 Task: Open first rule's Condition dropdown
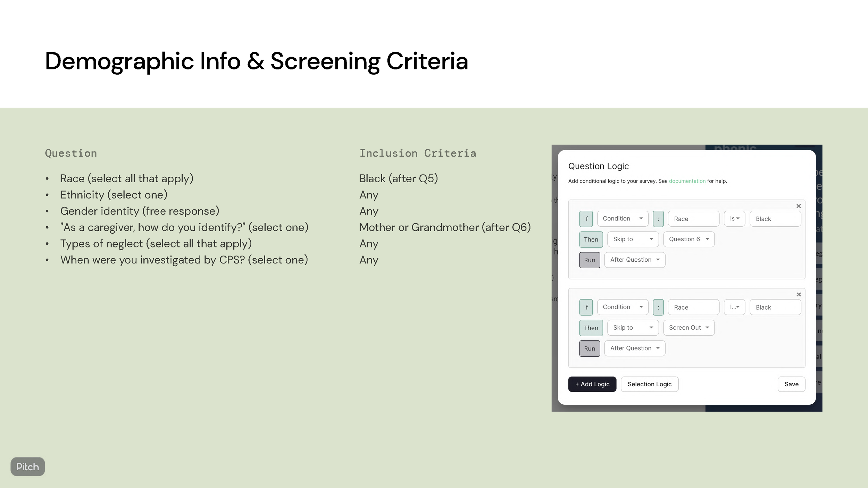tap(623, 219)
